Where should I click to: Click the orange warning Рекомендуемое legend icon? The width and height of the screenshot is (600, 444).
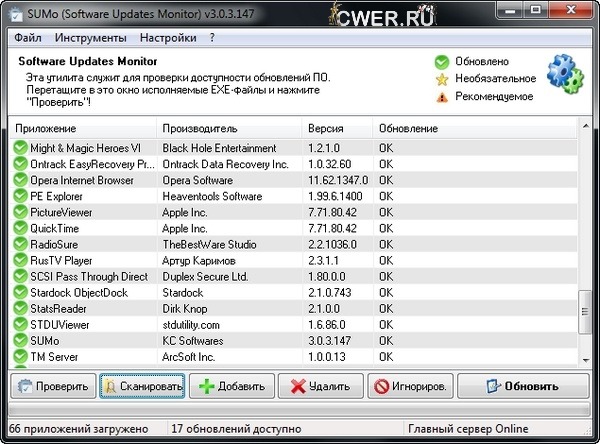coord(441,97)
